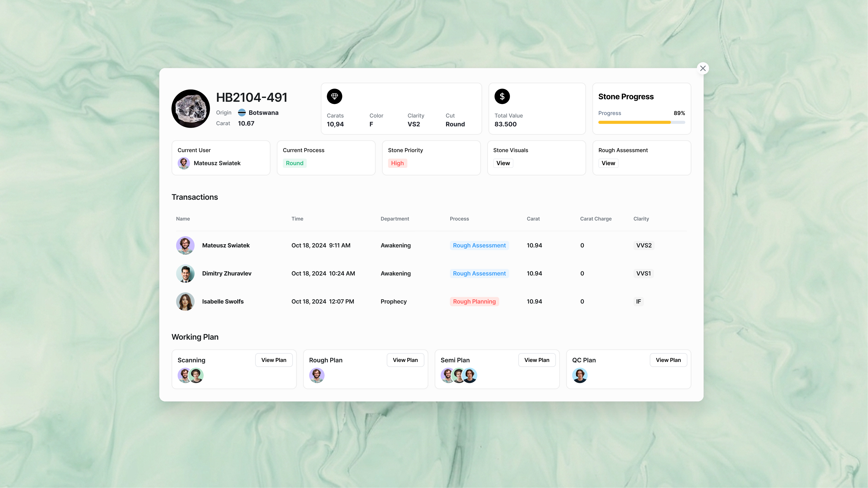Click the time Oct 18, 2024 9:11 AM
Viewport: 868px width, 488px height.
(x=321, y=245)
